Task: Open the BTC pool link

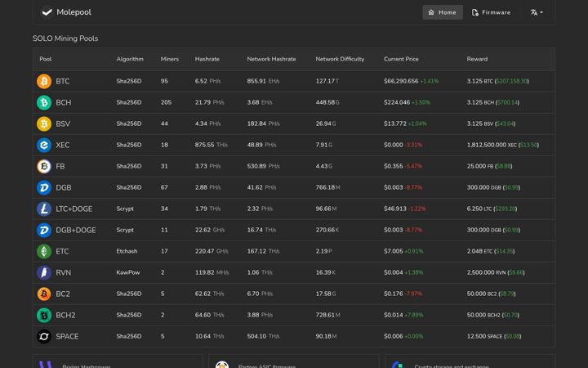Action: click(x=63, y=81)
